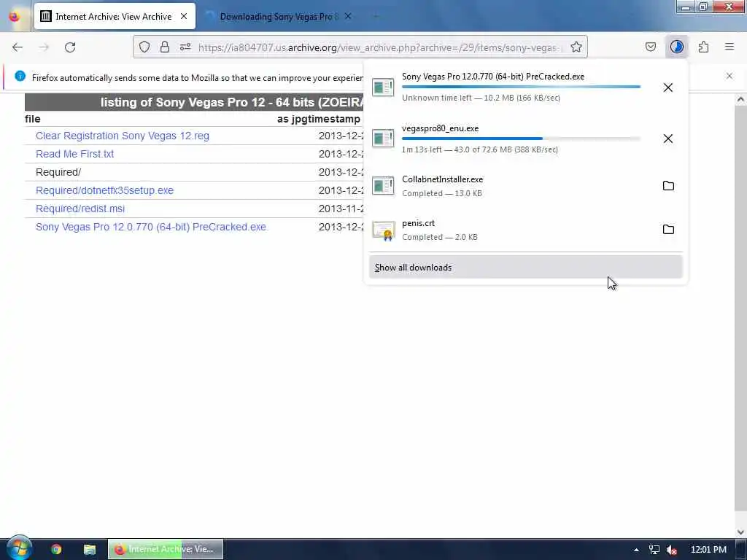Click the 'as jpg' column header
This screenshot has width=747, height=560.
tap(293, 119)
